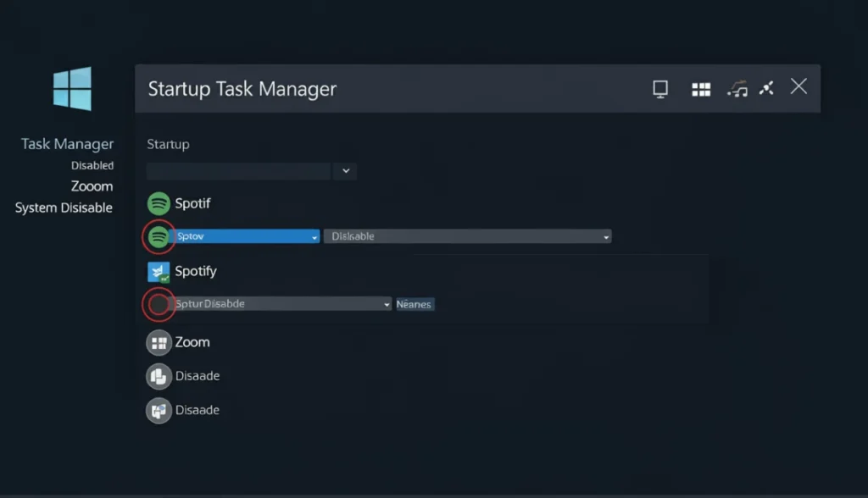Image resolution: width=868 pixels, height=498 pixels.
Task: Click the Zoom grid icon in the startup list
Action: click(159, 343)
